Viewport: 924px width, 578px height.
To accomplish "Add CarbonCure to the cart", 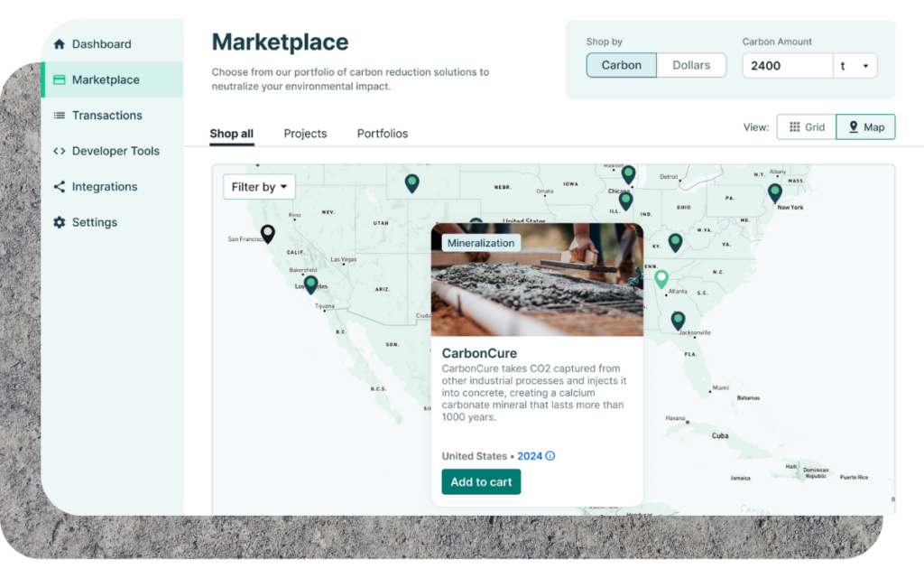I will pyautogui.click(x=481, y=482).
